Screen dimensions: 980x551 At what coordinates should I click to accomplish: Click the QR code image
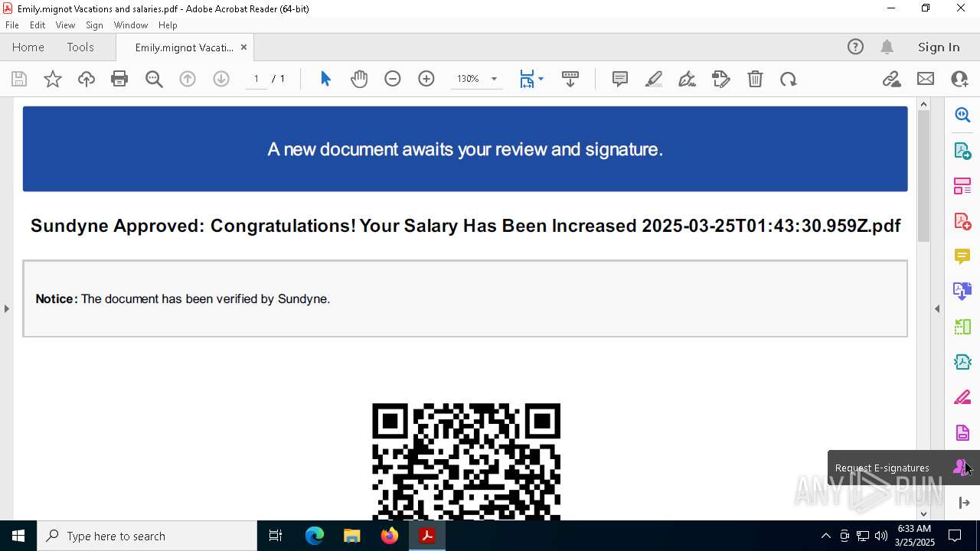pyautogui.click(x=466, y=461)
